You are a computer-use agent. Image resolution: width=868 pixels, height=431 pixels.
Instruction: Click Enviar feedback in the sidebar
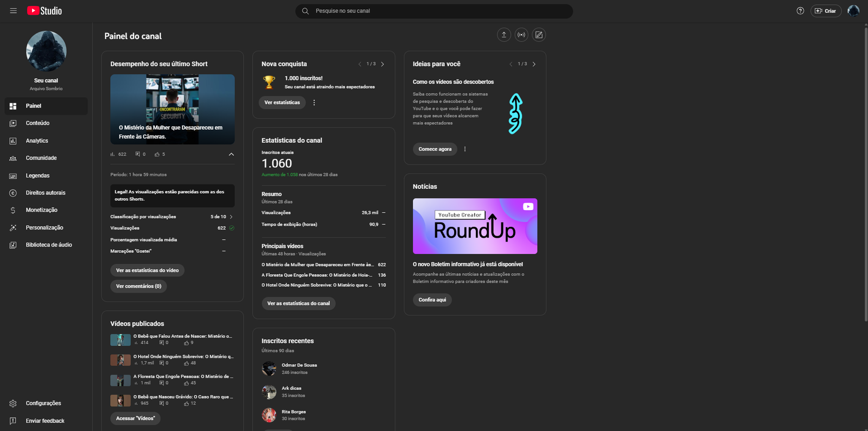(46, 421)
